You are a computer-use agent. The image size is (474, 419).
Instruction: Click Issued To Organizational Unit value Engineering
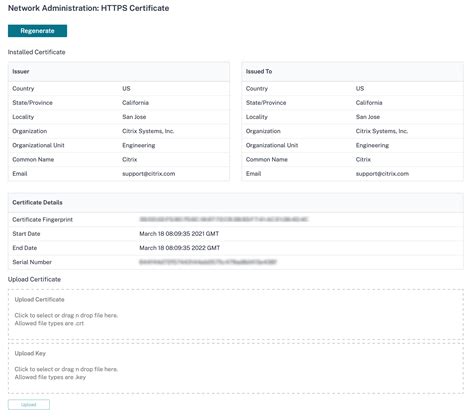tap(372, 145)
